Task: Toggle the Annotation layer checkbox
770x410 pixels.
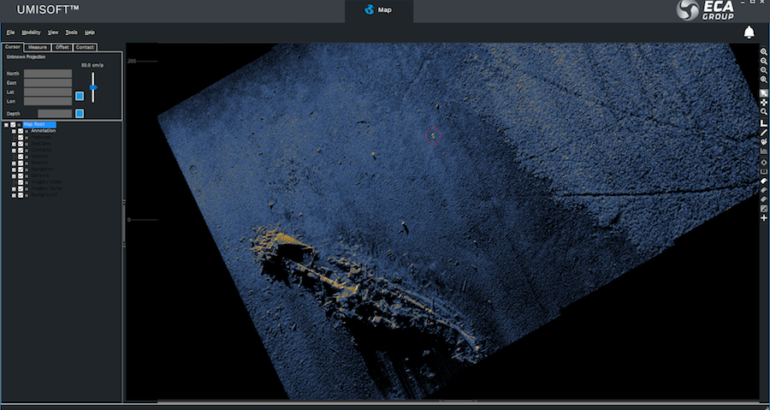Action: pos(20,131)
